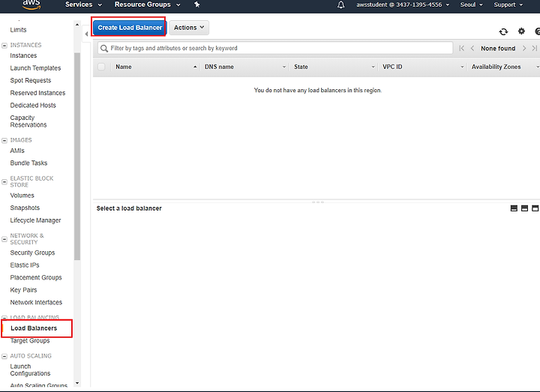
Task: Open Key Pairs in sidebar
Action: point(23,290)
